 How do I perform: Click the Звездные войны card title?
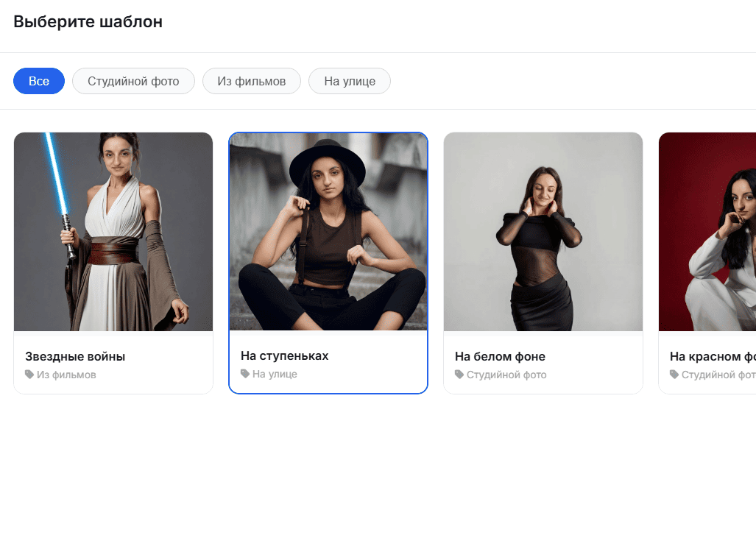[x=75, y=357]
